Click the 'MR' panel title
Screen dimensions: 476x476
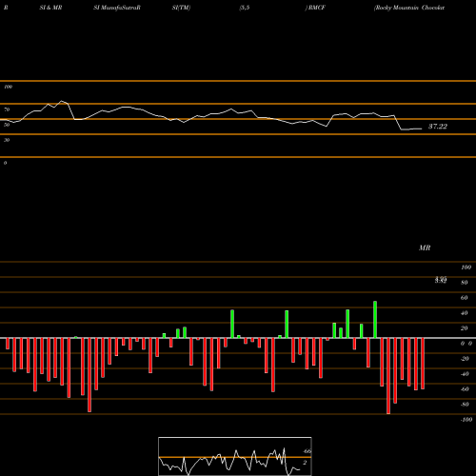pos(425,248)
